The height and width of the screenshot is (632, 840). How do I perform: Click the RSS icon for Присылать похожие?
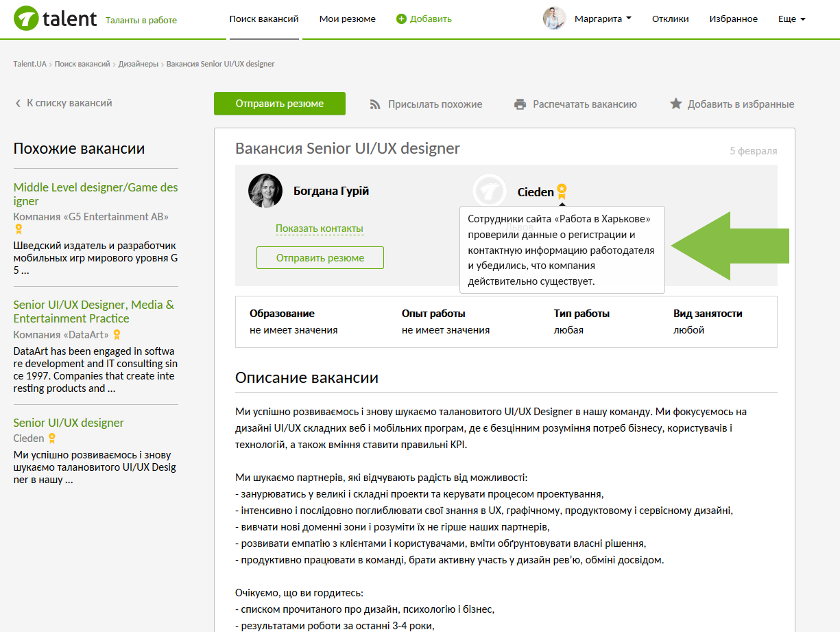(375, 104)
